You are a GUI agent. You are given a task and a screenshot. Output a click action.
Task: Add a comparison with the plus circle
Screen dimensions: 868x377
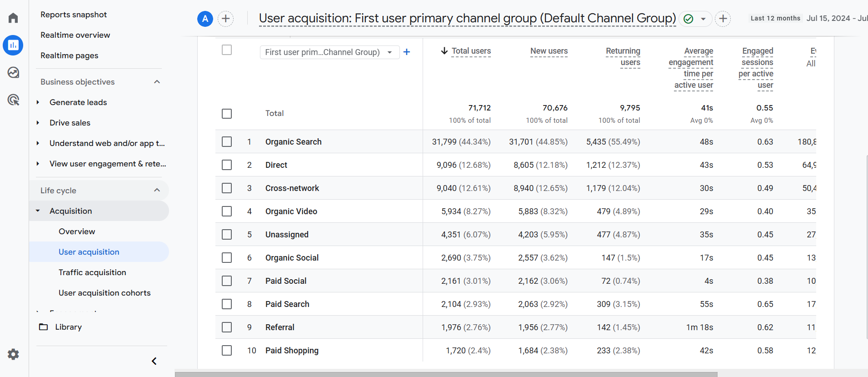(226, 19)
